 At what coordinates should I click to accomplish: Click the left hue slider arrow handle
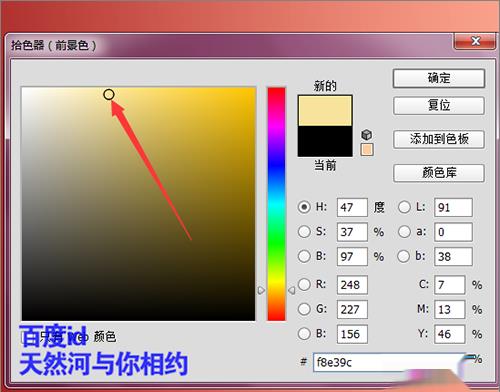261,290
